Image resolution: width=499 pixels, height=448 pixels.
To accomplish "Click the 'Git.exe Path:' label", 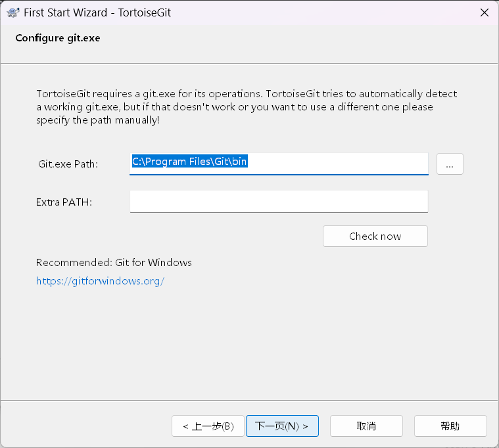I will click(x=68, y=164).
